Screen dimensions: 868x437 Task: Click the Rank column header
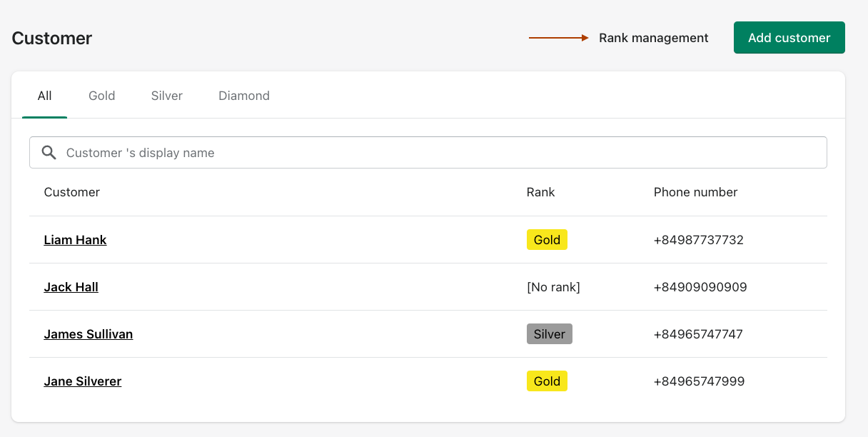(x=540, y=192)
